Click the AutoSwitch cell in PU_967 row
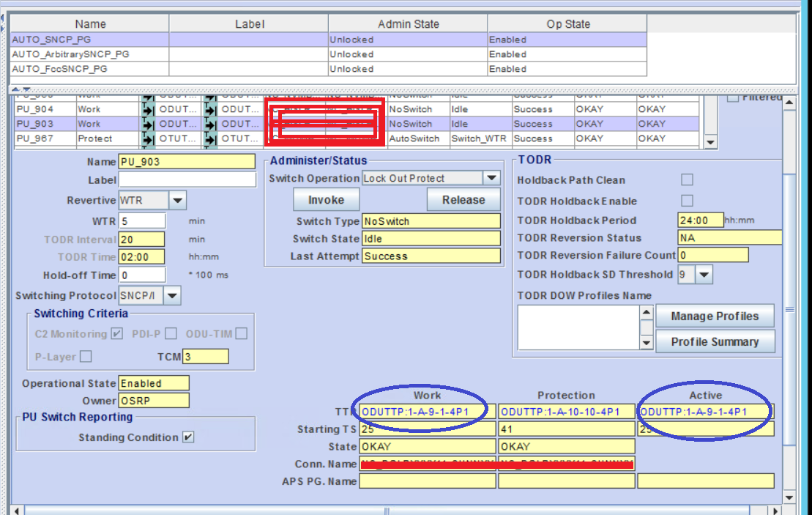812x515 pixels. (x=418, y=138)
